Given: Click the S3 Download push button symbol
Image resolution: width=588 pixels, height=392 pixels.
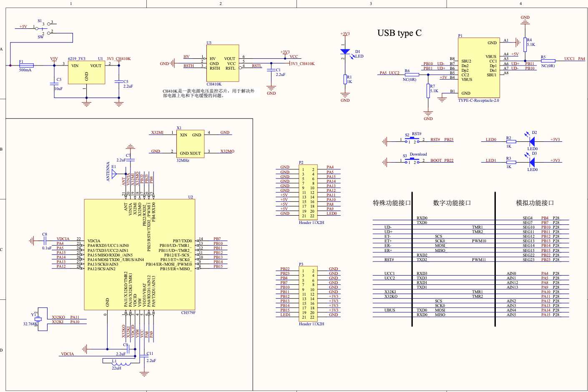Looking at the screenshot, I should click(412, 160).
